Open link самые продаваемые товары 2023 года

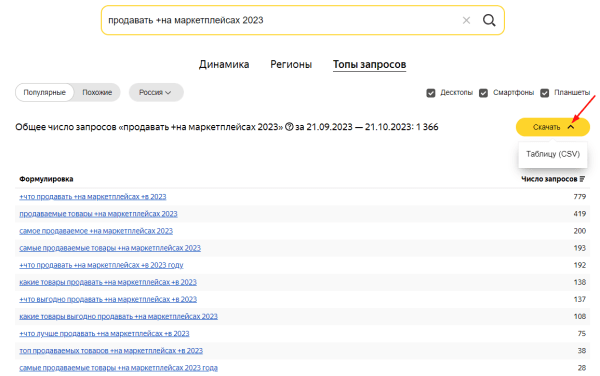coord(118,368)
